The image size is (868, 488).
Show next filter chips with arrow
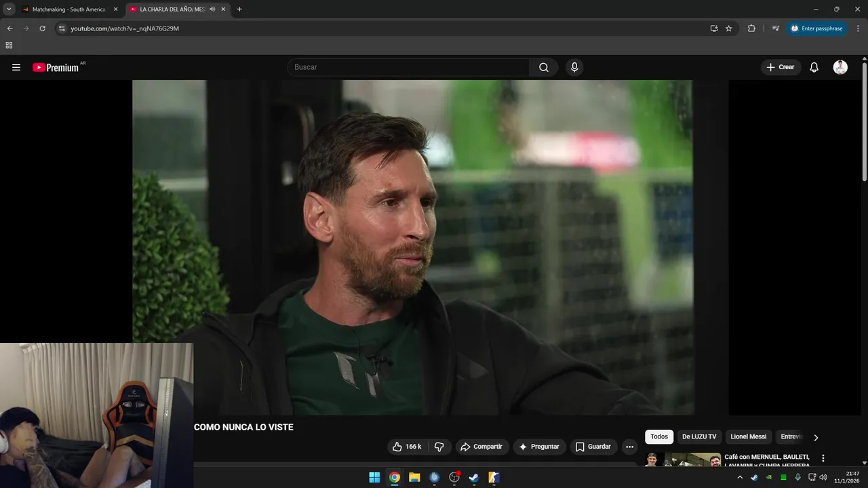click(x=816, y=437)
